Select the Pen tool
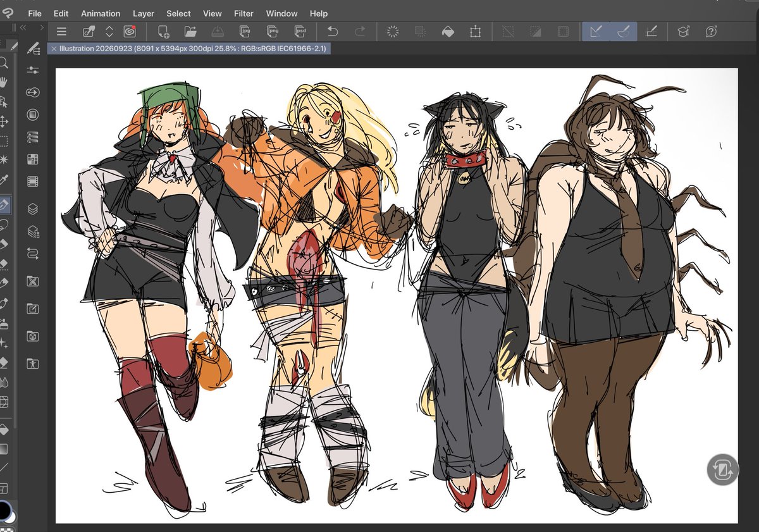Screen dimensions: 759x532 4,204
